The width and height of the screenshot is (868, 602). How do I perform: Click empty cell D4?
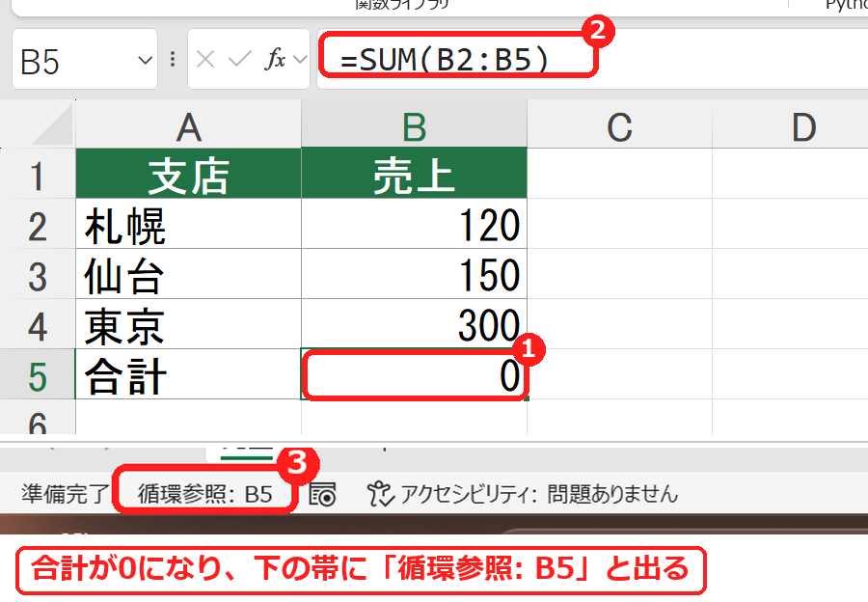790,324
